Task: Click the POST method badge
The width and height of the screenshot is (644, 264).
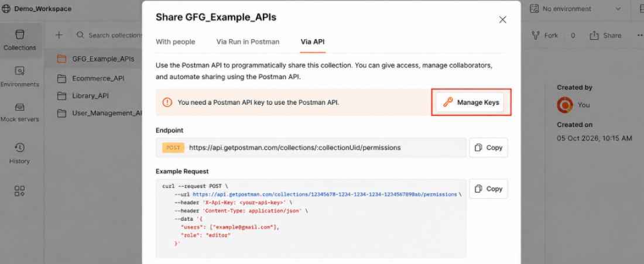Action: point(173,148)
